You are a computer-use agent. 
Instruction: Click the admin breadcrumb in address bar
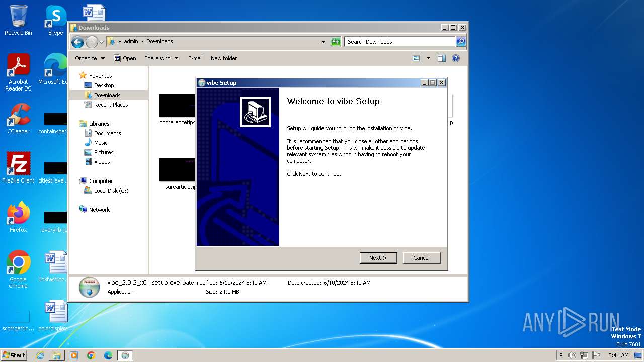click(131, 42)
